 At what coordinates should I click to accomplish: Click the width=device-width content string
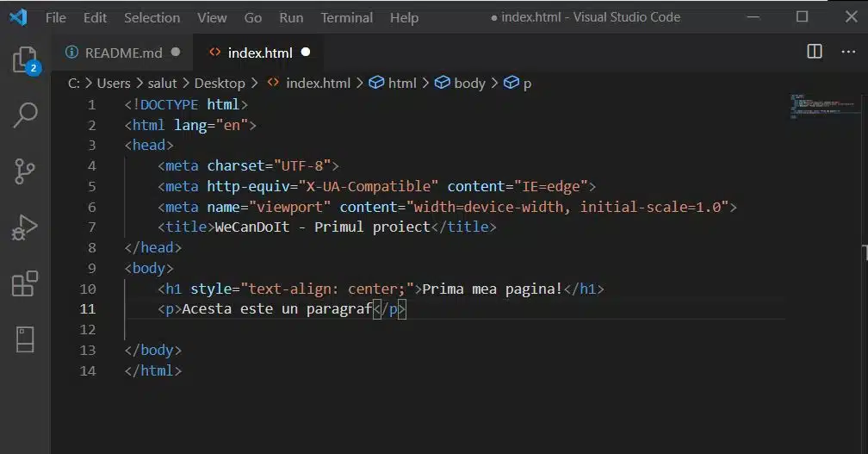[567, 207]
